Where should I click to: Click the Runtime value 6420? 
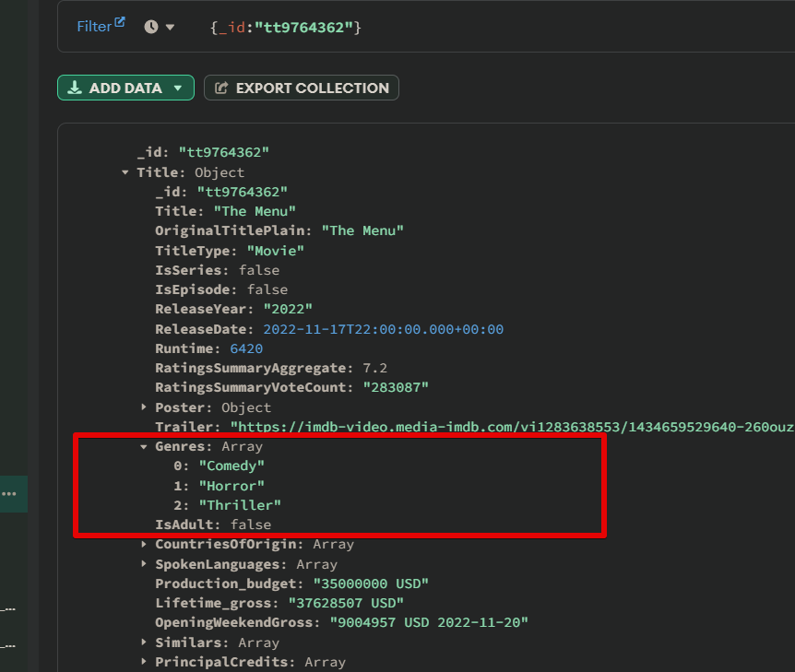pyautogui.click(x=245, y=348)
